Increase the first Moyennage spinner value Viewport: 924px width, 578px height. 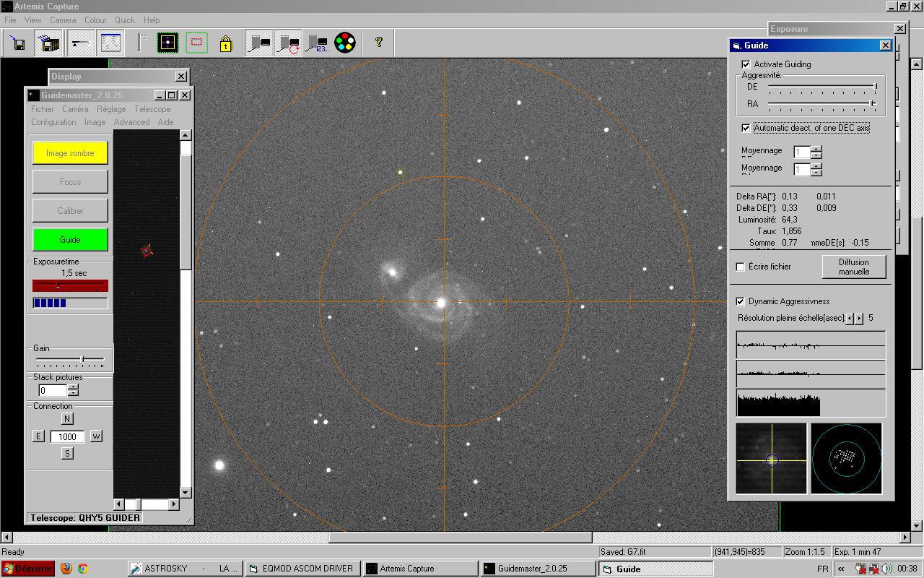816,149
